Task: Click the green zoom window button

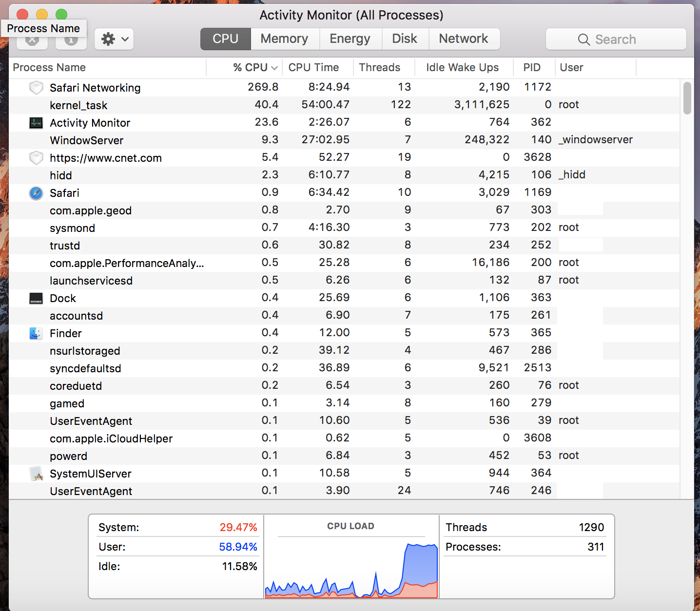Action: coord(61,15)
